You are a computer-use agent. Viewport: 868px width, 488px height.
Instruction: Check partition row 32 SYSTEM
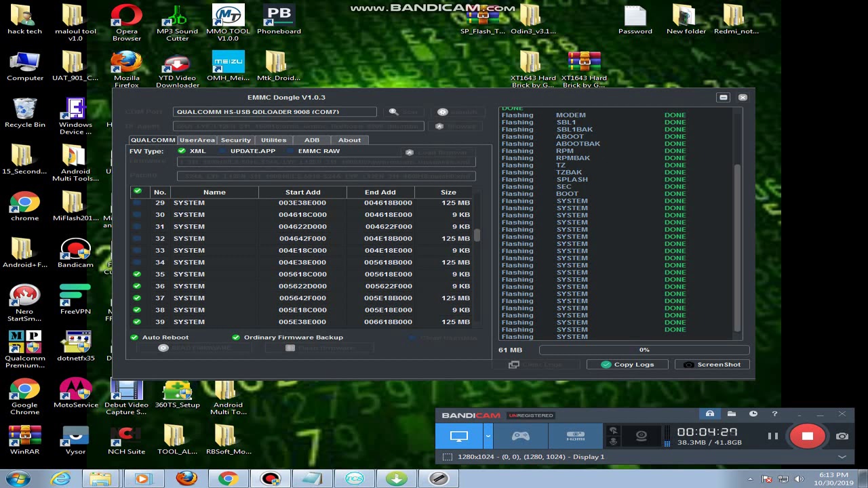point(137,239)
